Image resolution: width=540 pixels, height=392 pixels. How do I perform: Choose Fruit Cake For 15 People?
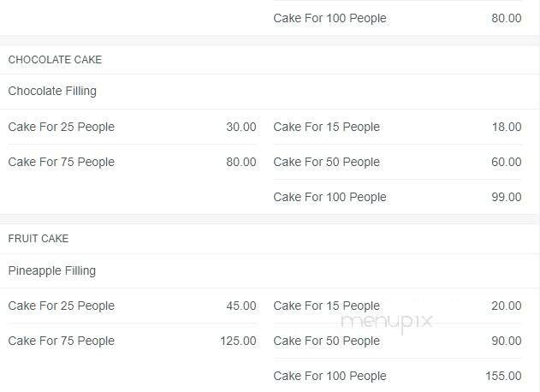[x=327, y=306]
